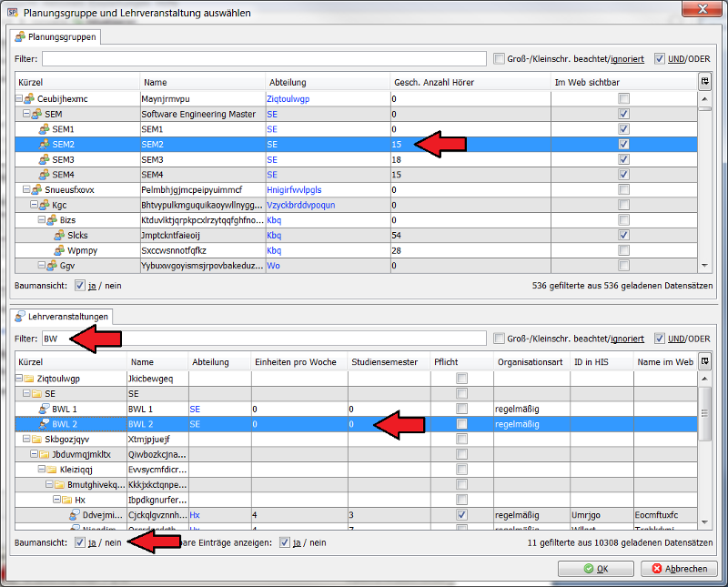This screenshot has height=587, width=728.
Task: Click the Wpmpy group icon
Action: pos(59,250)
